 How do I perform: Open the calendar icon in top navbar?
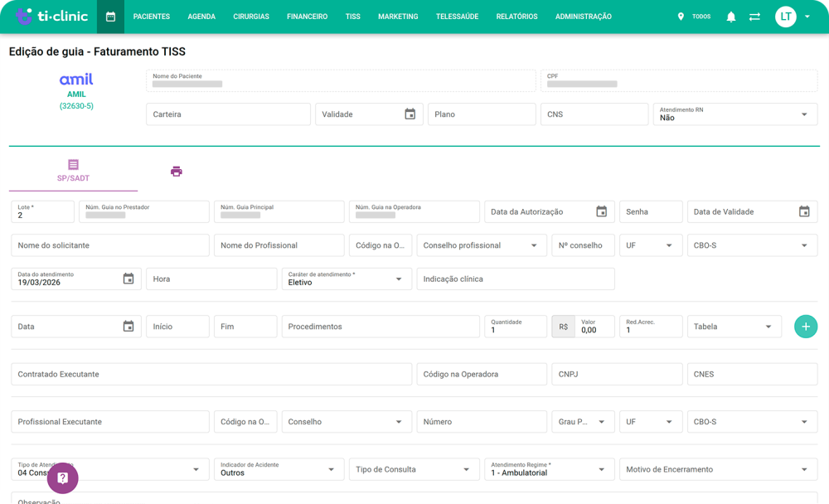pyautogui.click(x=110, y=17)
